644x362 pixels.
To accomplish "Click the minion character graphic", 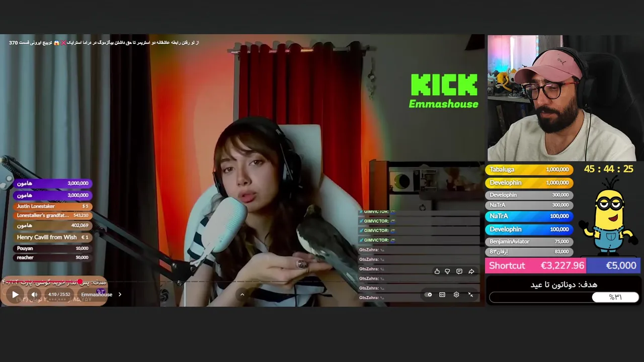I will [x=608, y=216].
